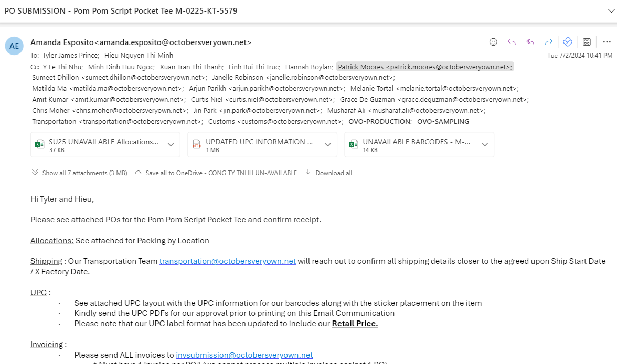Click the emoji reaction icon
Screen dimensions: 617x364
coord(493,42)
